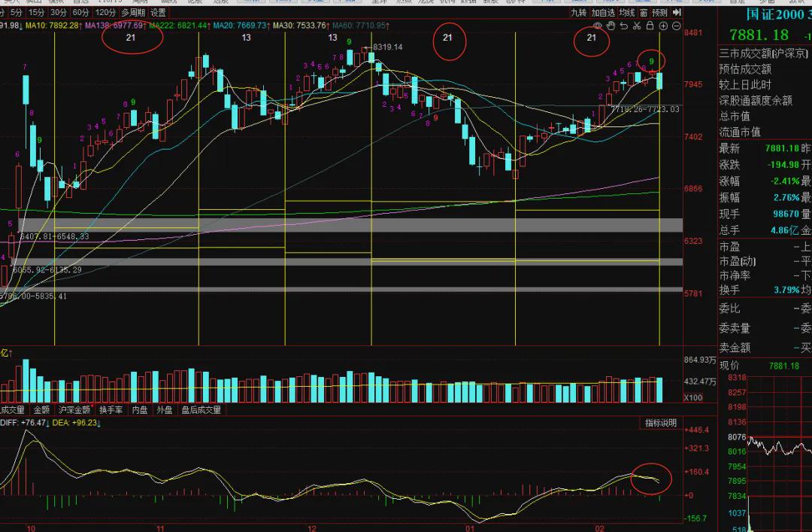Click the 现手 98670 value
Image resolution: width=812 pixels, height=532 pixels.
pos(786,214)
